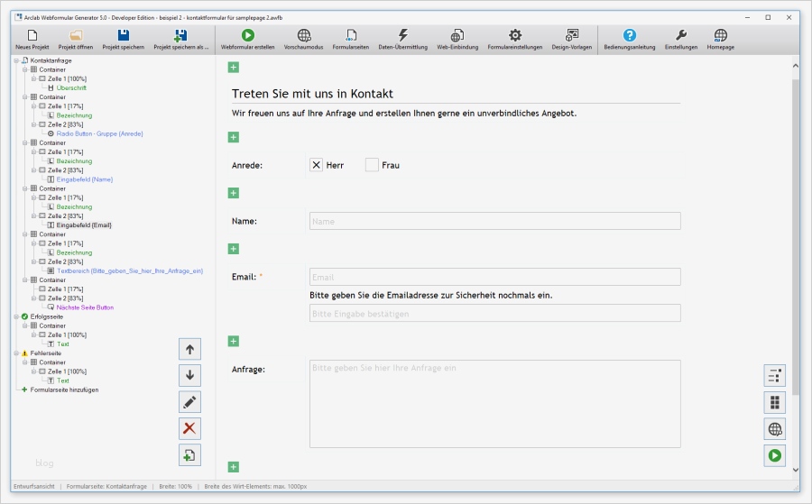Image resolution: width=812 pixels, height=504 pixels.
Task: Duplicate the element with the page-plus button
Action: pos(189,455)
